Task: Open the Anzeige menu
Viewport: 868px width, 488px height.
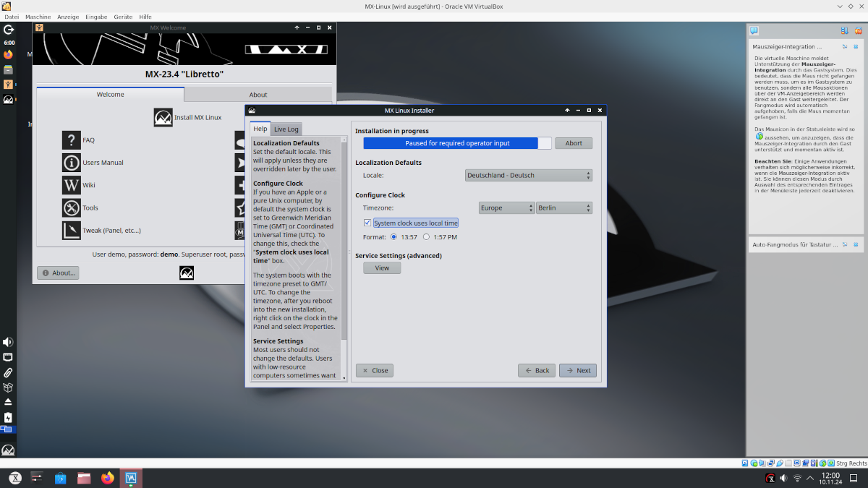Action: pyautogui.click(x=68, y=17)
